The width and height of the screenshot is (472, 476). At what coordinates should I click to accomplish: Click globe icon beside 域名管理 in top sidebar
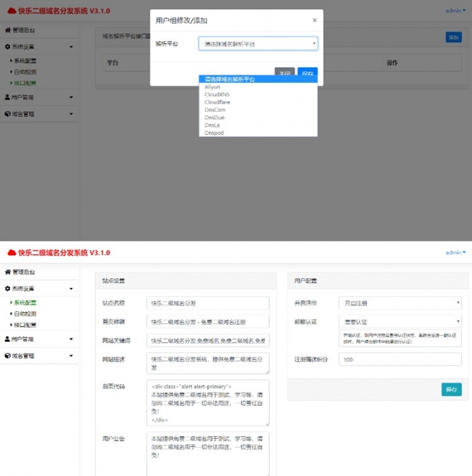tap(7, 114)
